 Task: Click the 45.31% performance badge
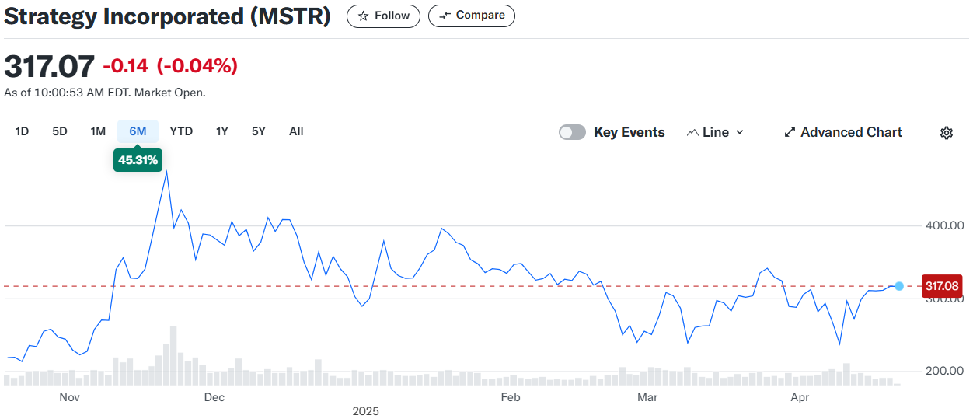138,160
